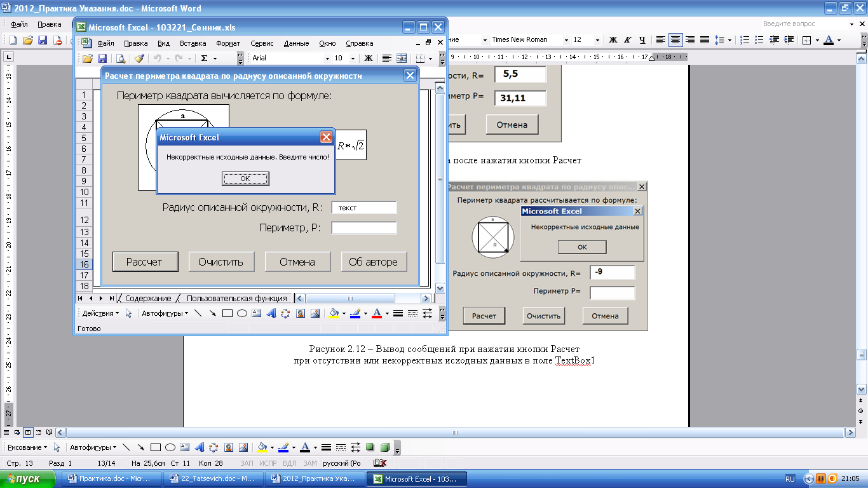Image resolution: width=868 pixels, height=488 pixels.
Task: Open Word font size 12 dropdown
Action: point(598,39)
